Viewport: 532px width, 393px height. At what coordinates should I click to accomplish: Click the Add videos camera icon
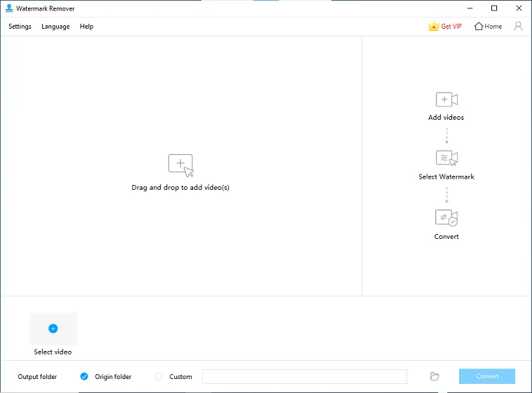[x=447, y=99]
